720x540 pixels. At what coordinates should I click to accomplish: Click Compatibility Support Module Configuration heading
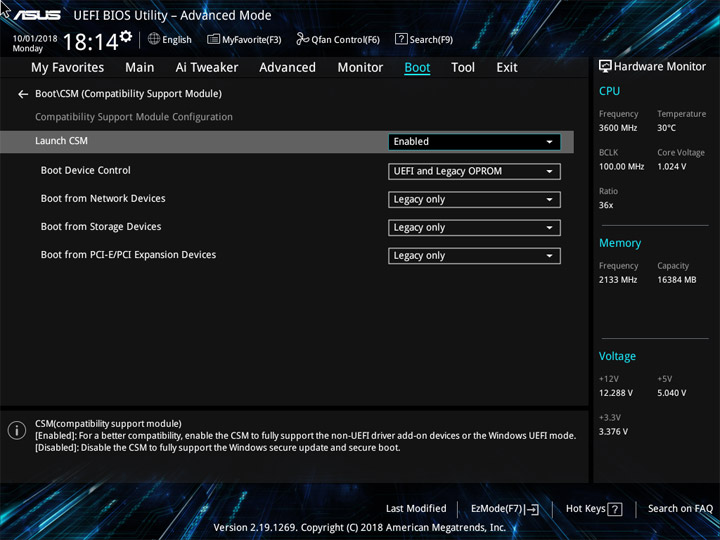click(134, 117)
